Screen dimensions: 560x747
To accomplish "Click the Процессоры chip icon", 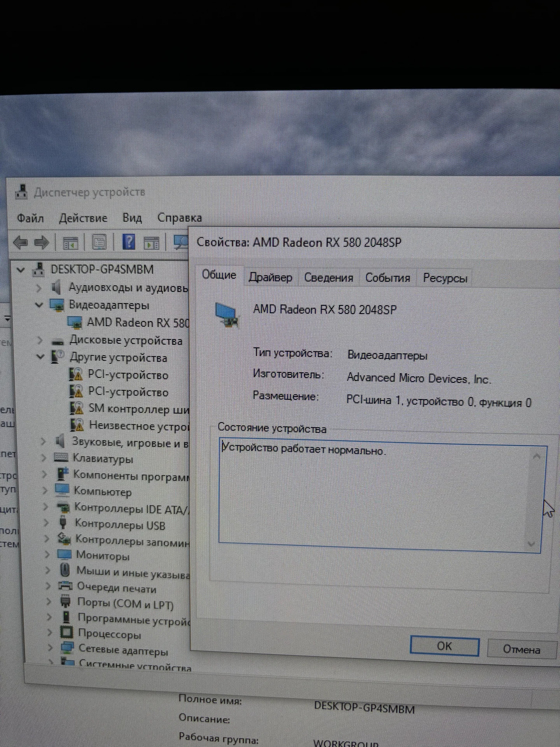I will tap(66, 633).
